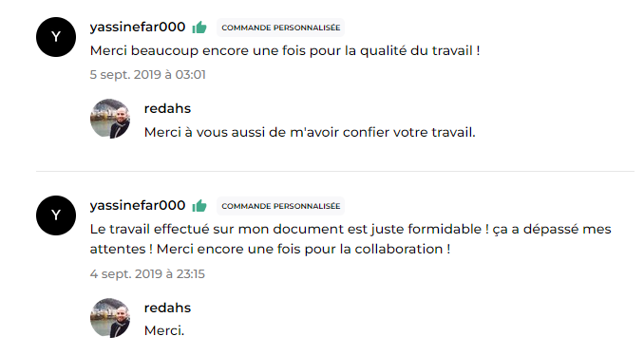Click the second COMMANDE PERSONNALISÉE badge
The image size is (644, 355).
pyautogui.click(x=280, y=206)
